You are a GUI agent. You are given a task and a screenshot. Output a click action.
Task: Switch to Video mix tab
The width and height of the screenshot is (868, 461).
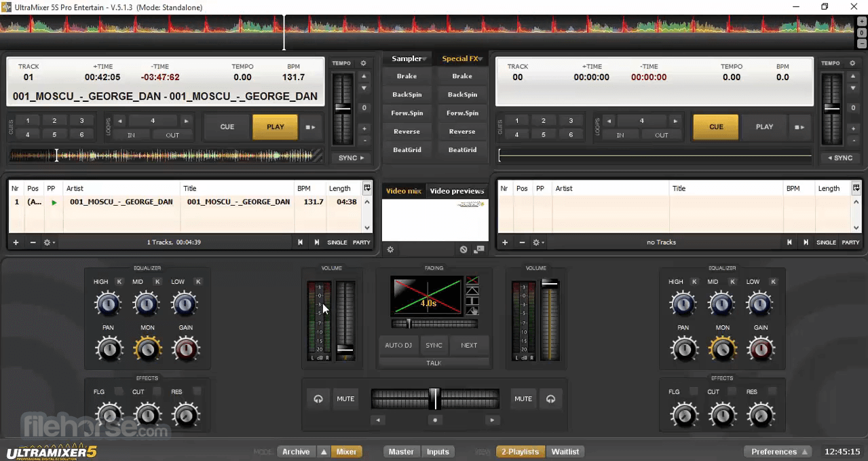[x=404, y=191]
